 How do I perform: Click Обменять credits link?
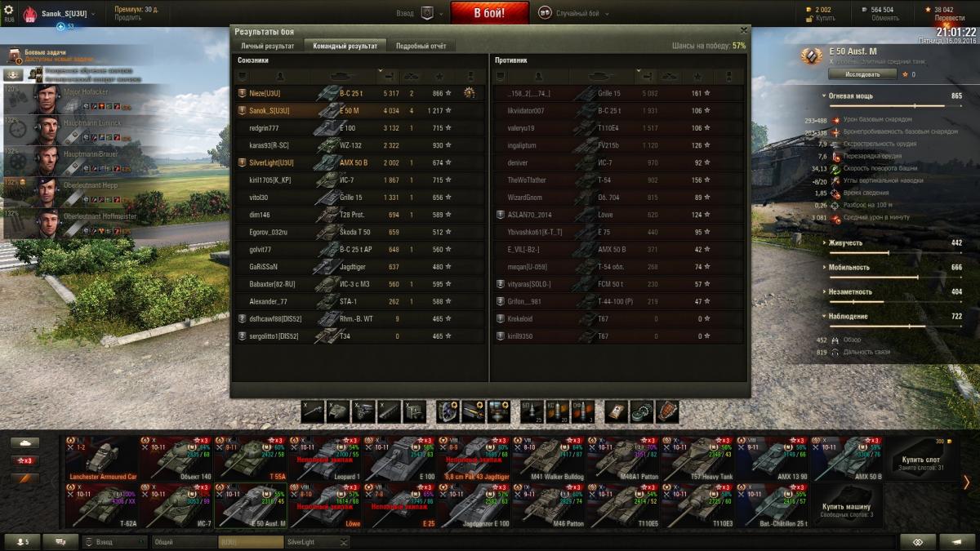click(884, 18)
